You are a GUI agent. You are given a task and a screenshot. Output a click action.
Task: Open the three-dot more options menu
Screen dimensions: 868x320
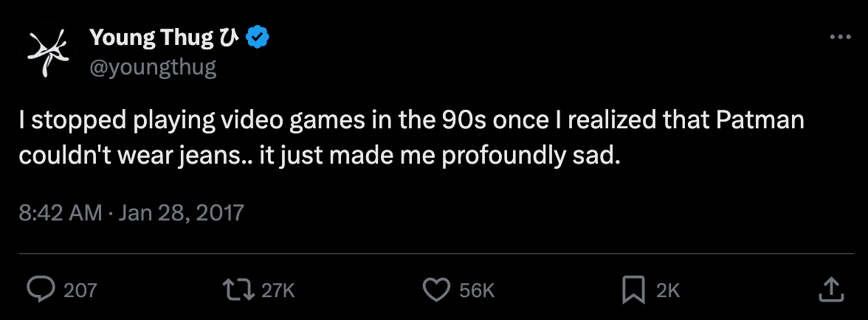coord(841,37)
